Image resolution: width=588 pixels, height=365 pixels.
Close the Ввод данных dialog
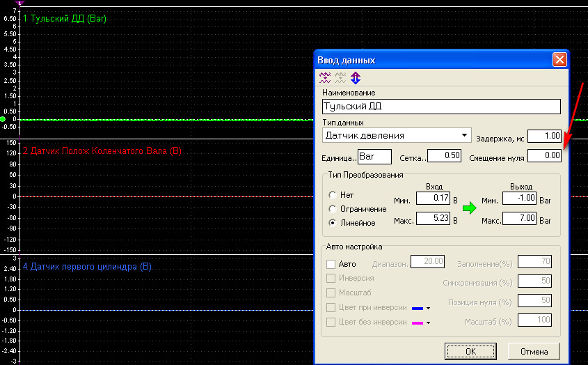[559, 60]
